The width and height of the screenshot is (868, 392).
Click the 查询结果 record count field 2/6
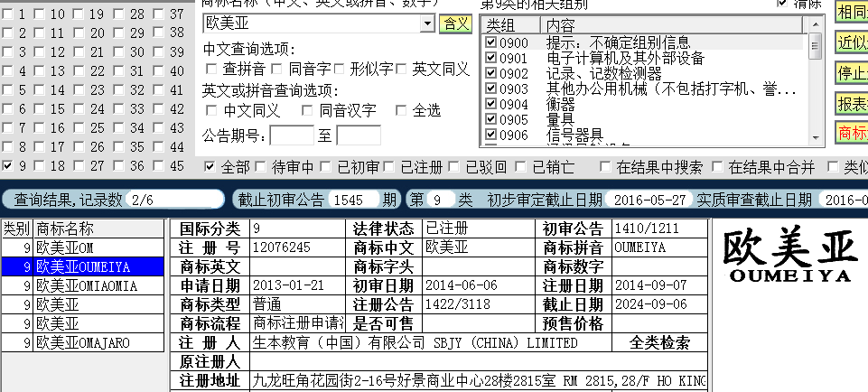[174, 200]
